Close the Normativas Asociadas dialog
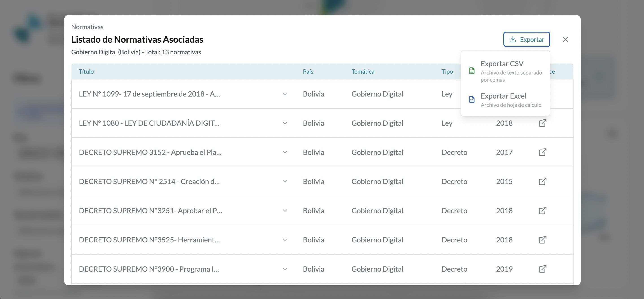644x299 pixels. (565, 39)
